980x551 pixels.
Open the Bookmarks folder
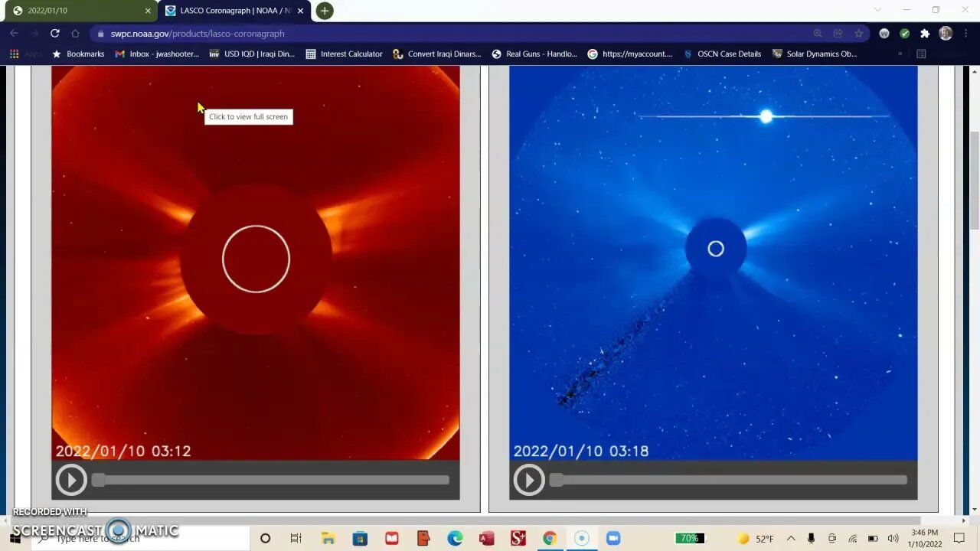tap(77, 54)
